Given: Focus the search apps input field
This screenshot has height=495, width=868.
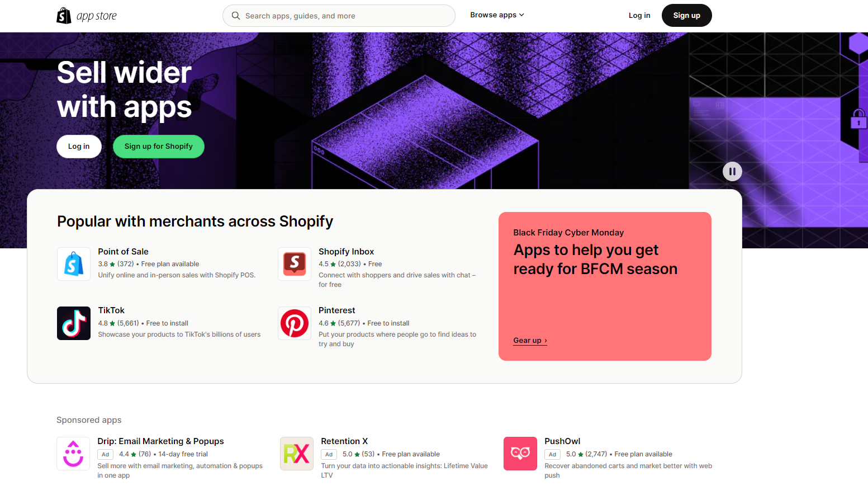Looking at the screenshot, I should 339,16.
